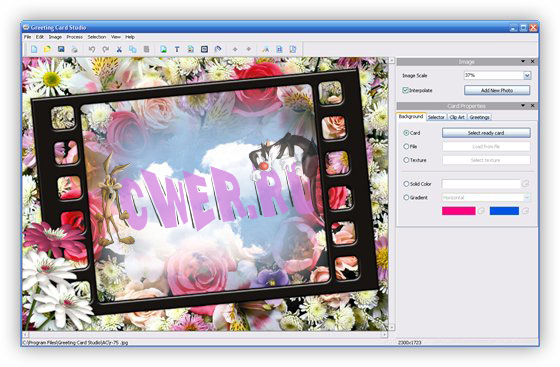The width and height of the screenshot is (560, 367).
Task: Open the Image Scale dropdown
Action: click(x=527, y=75)
